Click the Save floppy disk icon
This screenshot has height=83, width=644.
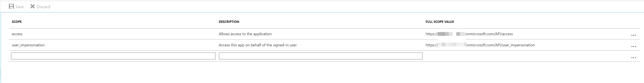pyautogui.click(x=11, y=6)
